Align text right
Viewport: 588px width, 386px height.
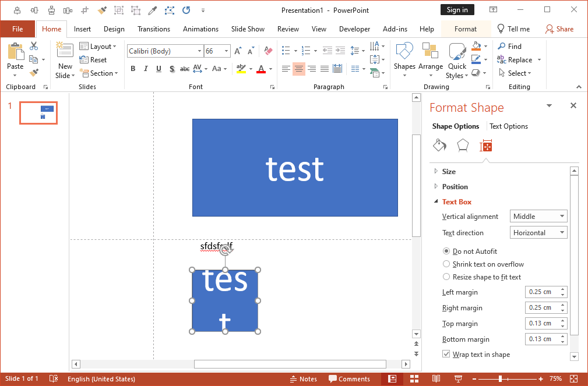pyautogui.click(x=312, y=69)
